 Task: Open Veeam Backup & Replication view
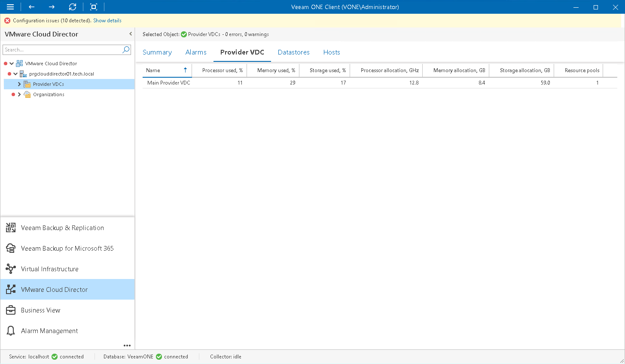point(67,228)
